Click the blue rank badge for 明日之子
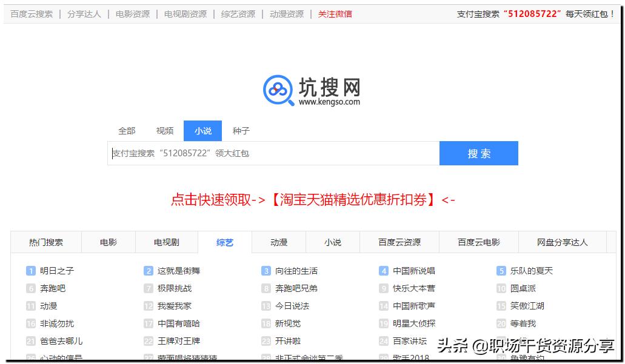This screenshot has width=625, height=364. (x=31, y=271)
